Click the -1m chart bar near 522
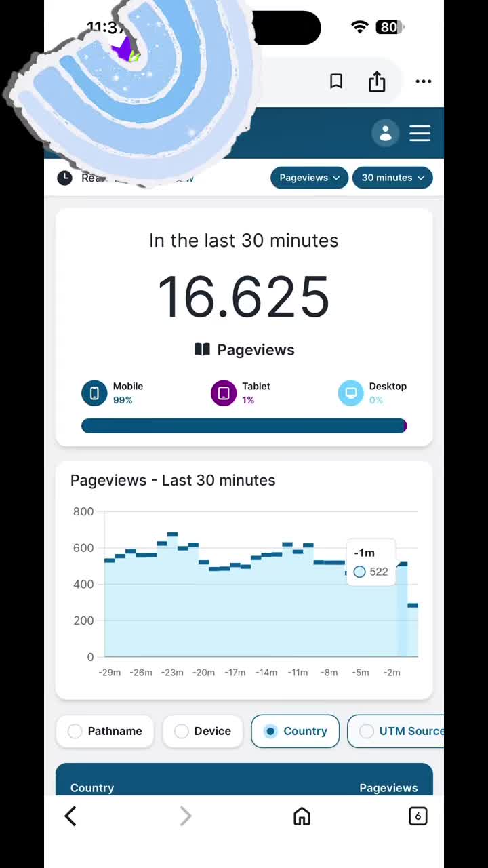The image size is (488, 868). [402, 610]
